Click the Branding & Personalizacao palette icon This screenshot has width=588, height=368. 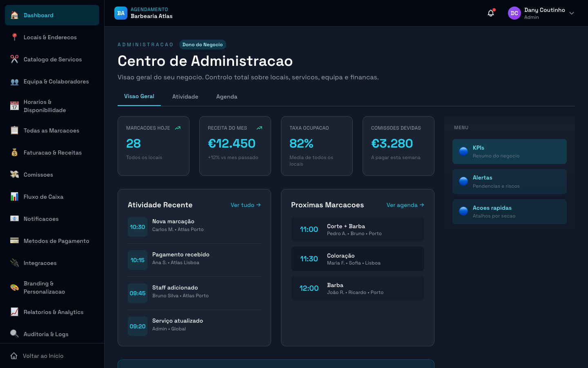(x=14, y=287)
